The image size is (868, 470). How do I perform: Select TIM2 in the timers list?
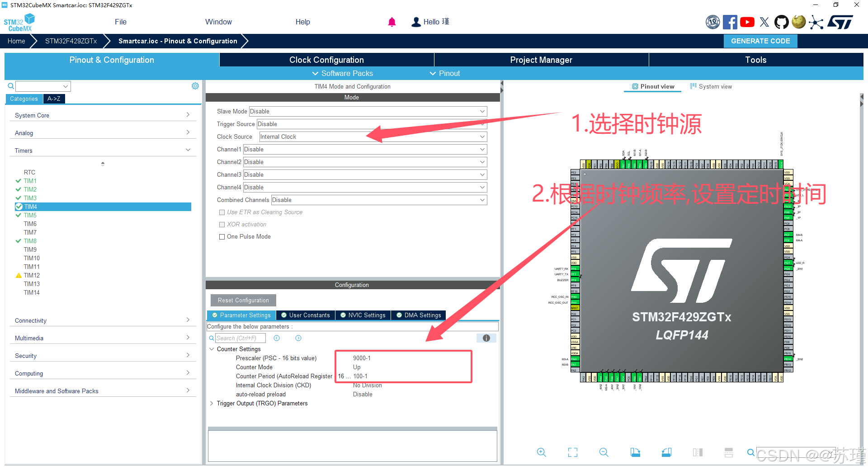pos(30,189)
